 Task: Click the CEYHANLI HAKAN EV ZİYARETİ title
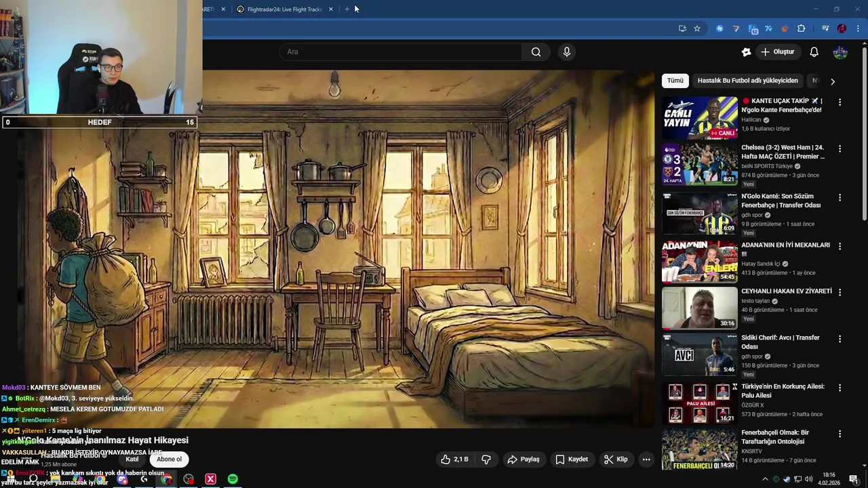coord(787,291)
